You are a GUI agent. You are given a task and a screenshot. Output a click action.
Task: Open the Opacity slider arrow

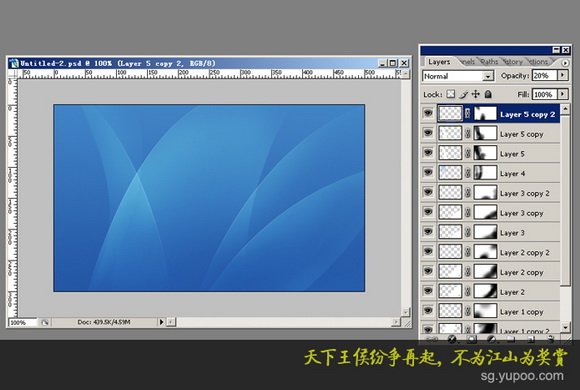pyautogui.click(x=562, y=75)
